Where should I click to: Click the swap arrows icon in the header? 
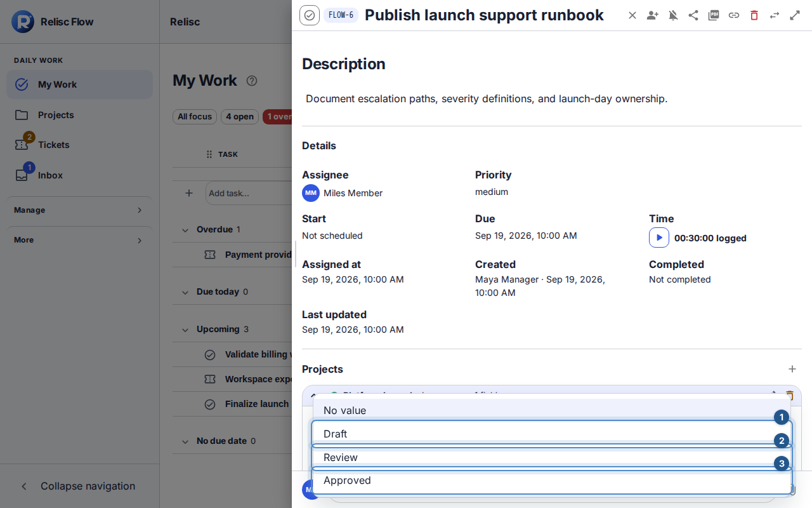(775, 15)
